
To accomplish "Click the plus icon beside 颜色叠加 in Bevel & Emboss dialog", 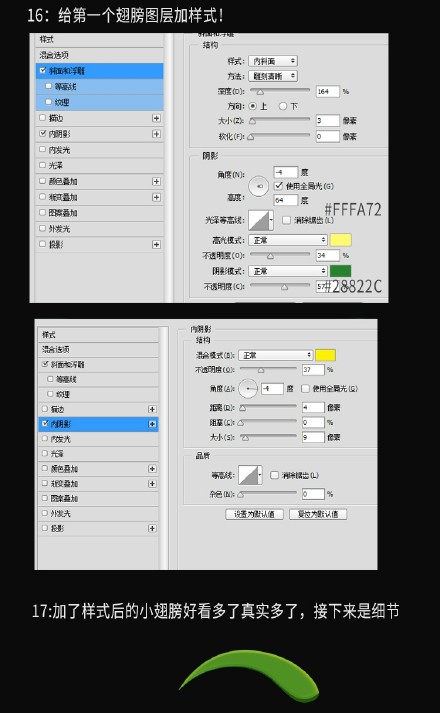I will pyautogui.click(x=156, y=181).
